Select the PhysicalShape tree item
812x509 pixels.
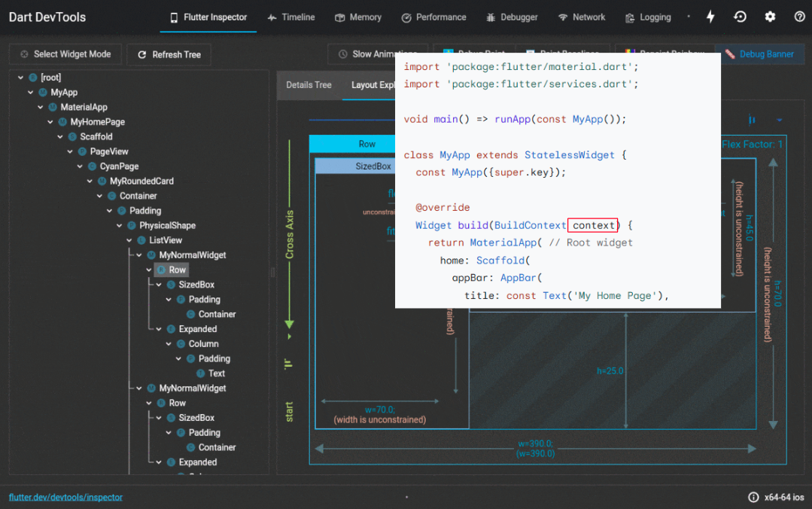tap(167, 225)
